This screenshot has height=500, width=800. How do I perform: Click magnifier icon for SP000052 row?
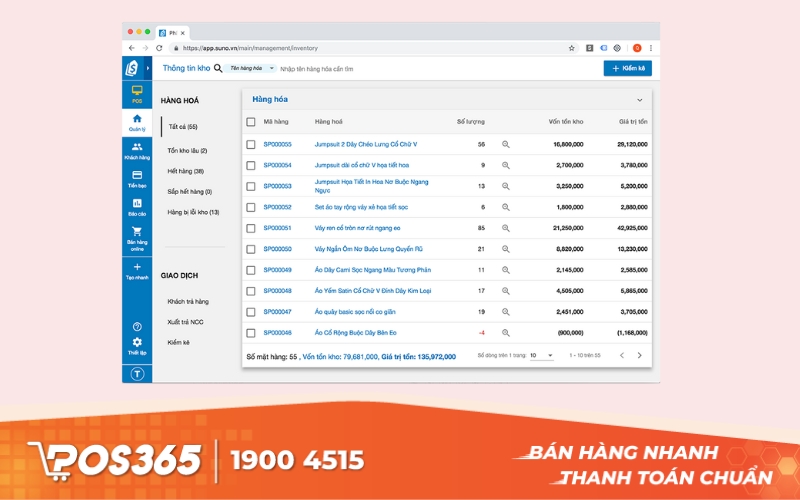coord(506,207)
